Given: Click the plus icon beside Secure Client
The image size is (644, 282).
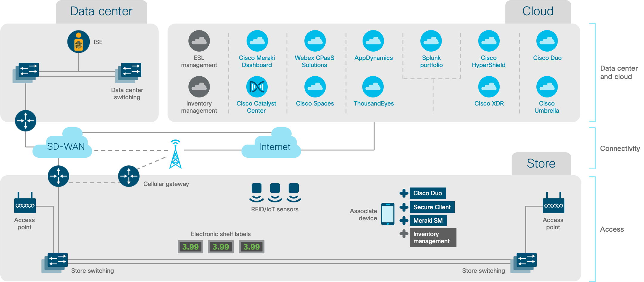Looking at the screenshot, I should [x=404, y=207].
